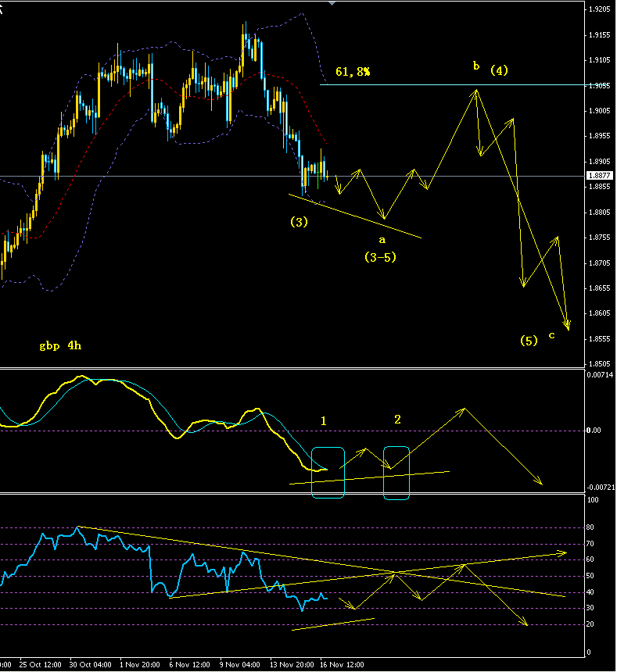Select the current price label 1.8877
This screenshot has height=672, width=617.
click(600, 175)
